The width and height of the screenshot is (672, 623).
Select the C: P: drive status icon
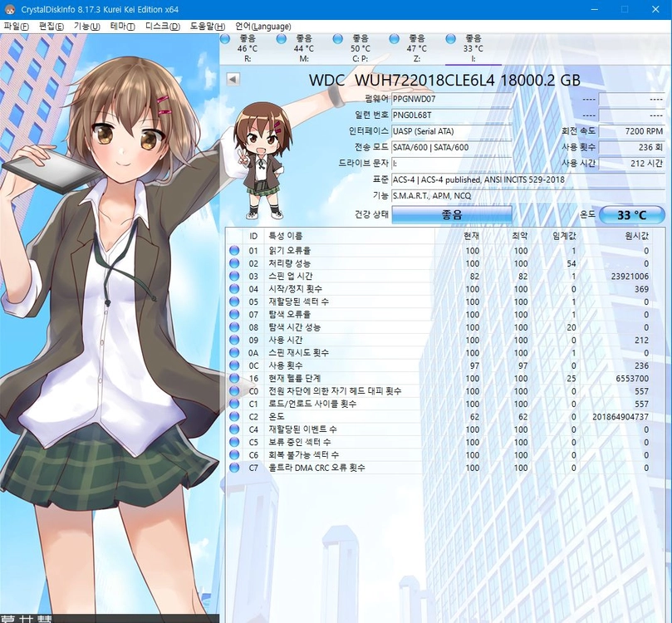click(x=338, y=39)
